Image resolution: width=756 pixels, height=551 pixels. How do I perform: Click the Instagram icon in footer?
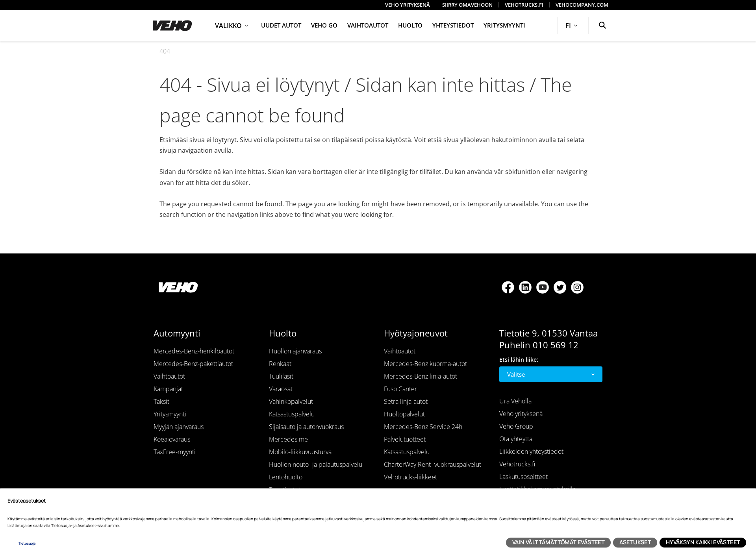(x=578, y=287)
